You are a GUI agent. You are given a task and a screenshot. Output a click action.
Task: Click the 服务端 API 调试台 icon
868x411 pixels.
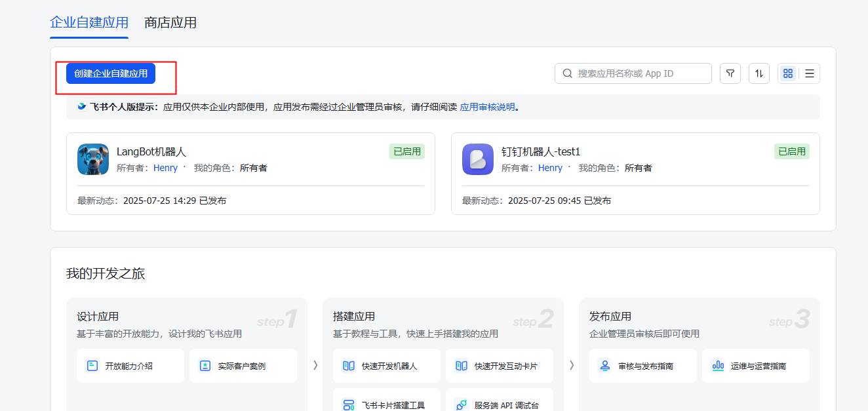[x=462, y=405]
